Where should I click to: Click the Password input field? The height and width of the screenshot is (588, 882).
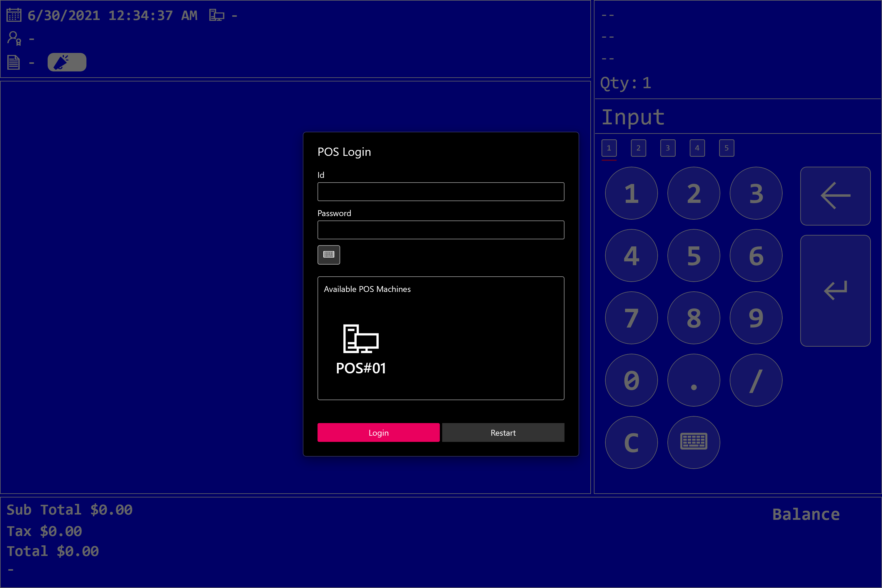(441, 230)
